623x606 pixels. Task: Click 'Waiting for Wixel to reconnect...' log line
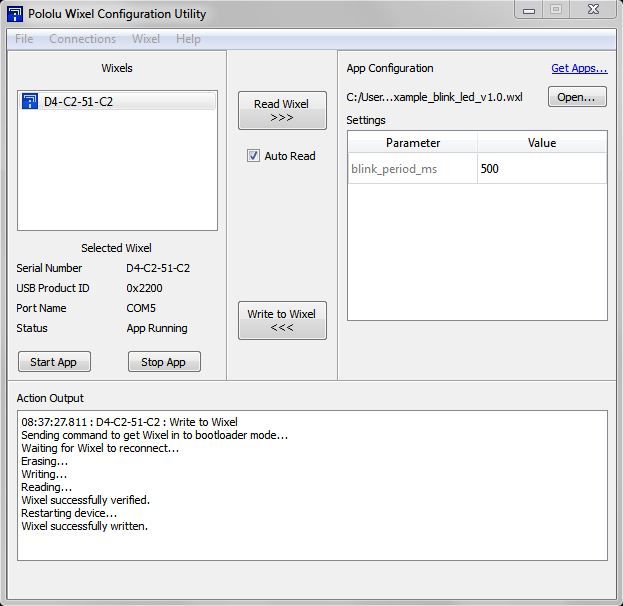coord(100,448)
